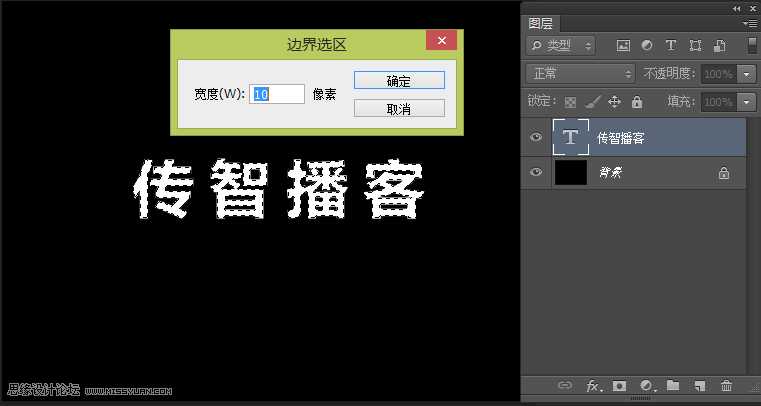Click 确定 in the 边界选区 dialog

pos(399,80)
